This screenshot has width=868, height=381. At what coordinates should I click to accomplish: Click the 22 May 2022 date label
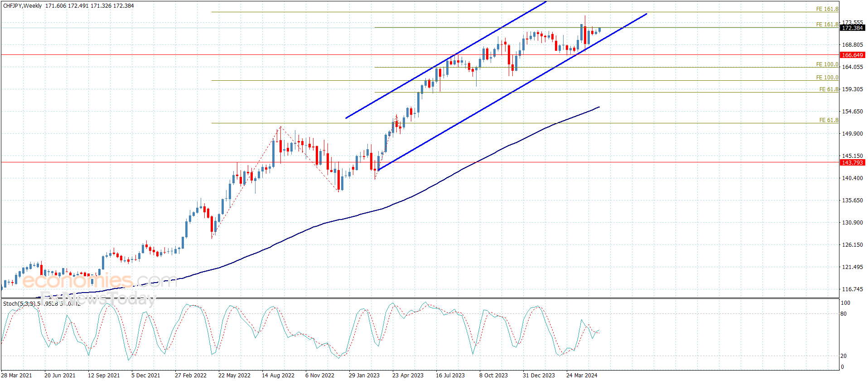(x=234, y=376)
